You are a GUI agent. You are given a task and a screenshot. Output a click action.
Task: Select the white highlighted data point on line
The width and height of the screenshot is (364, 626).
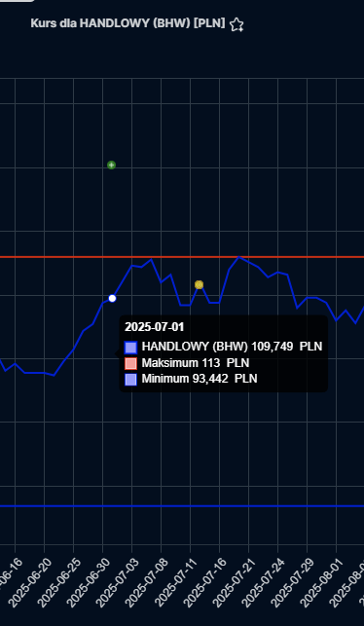112,298
